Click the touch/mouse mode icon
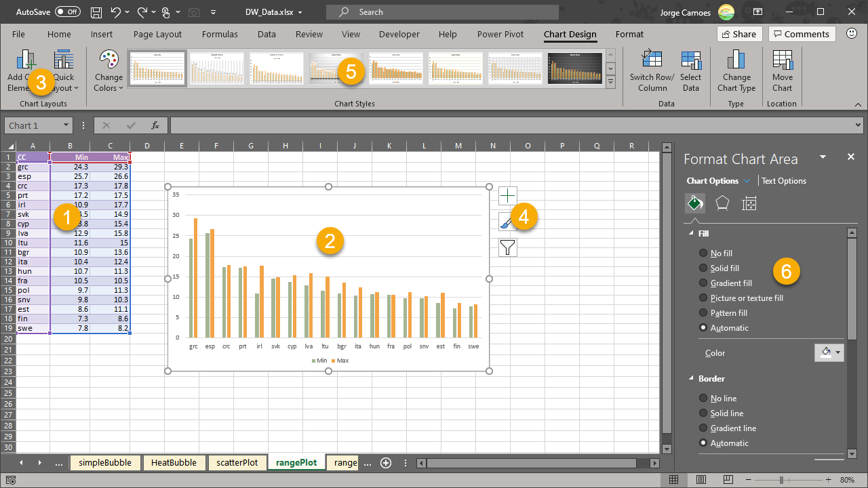This screenshot has width=868, height=488. click(x=167, y=12)
